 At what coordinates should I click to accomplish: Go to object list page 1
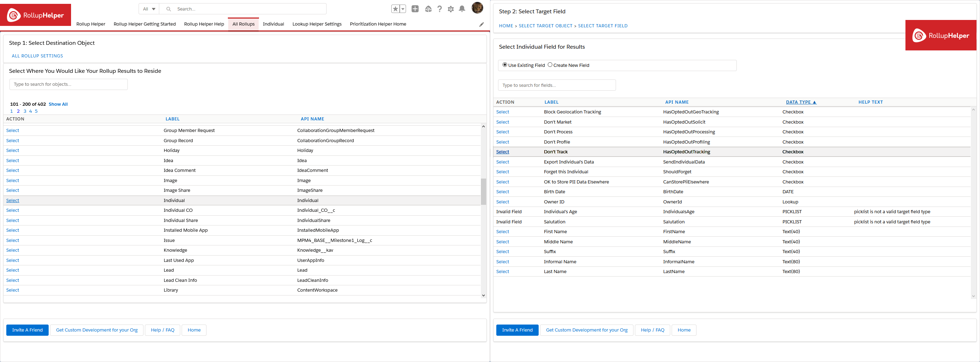click(x=12, y=112)
